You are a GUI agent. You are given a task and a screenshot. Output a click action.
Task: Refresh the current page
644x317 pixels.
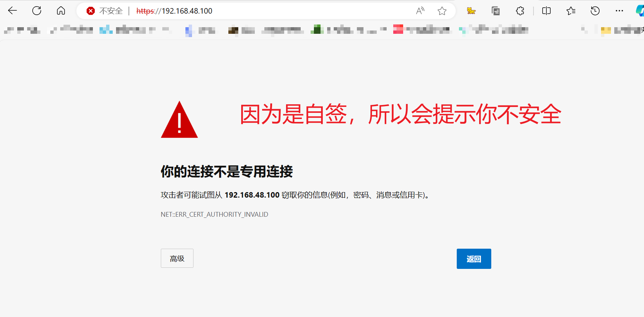37,11
